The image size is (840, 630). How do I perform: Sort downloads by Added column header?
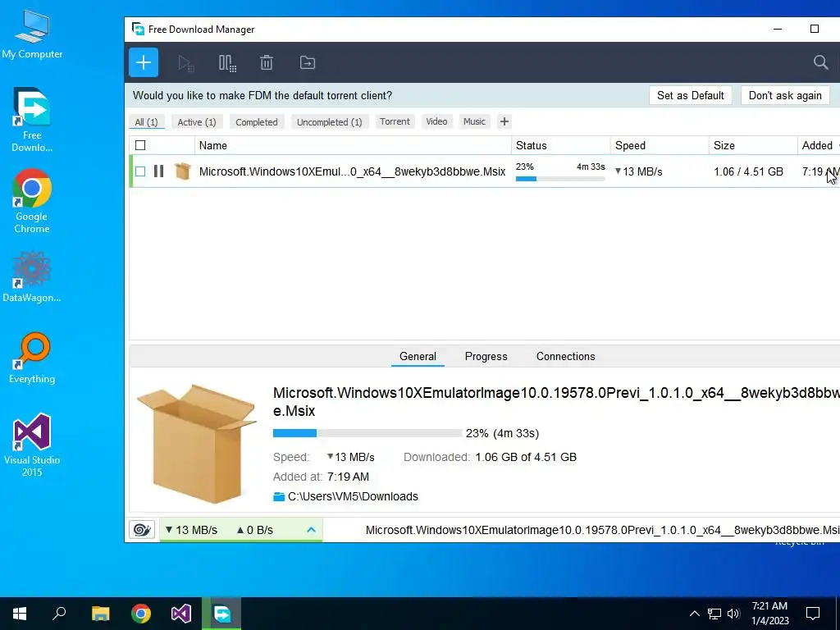pyautogui.click(x=818, y=145)
